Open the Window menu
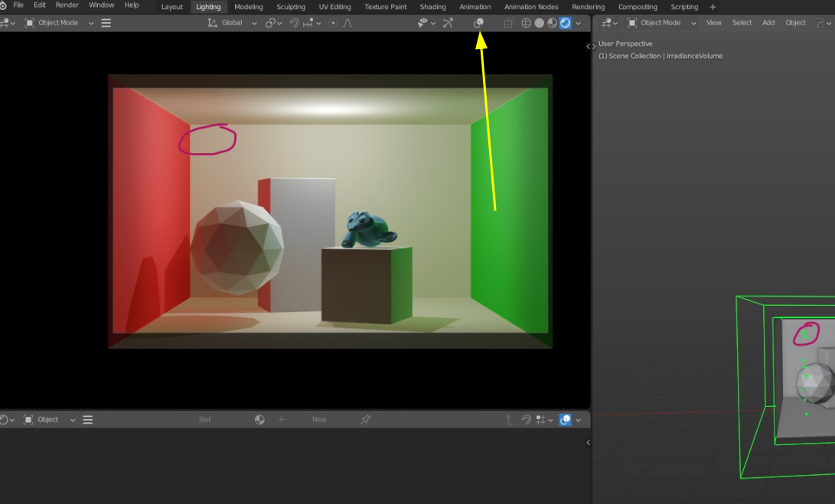The width and height of the screenshot is (835, 504). (101, 5)
